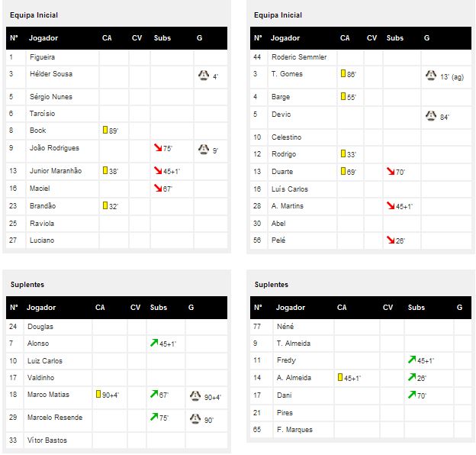Click Dani's green substitution-in arrow at 70'

412,395
